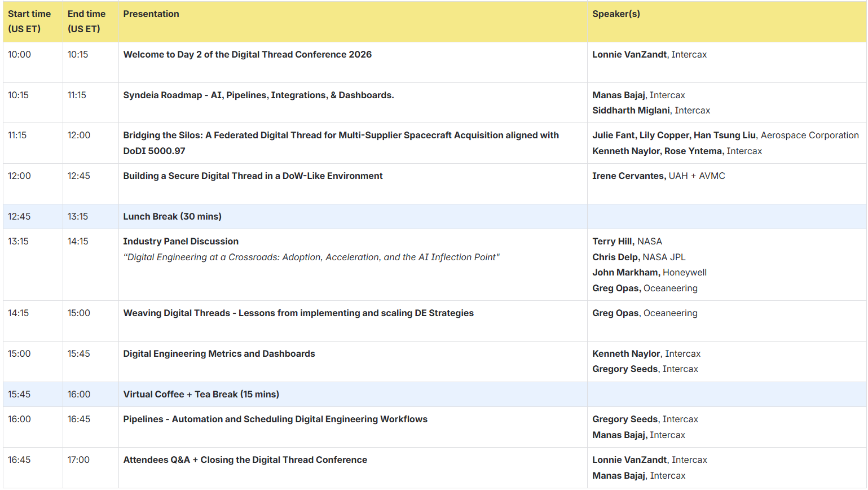Screen dimensions: 868x490
Task: Click the 10:15 start time cell
Action: (33, 103)
